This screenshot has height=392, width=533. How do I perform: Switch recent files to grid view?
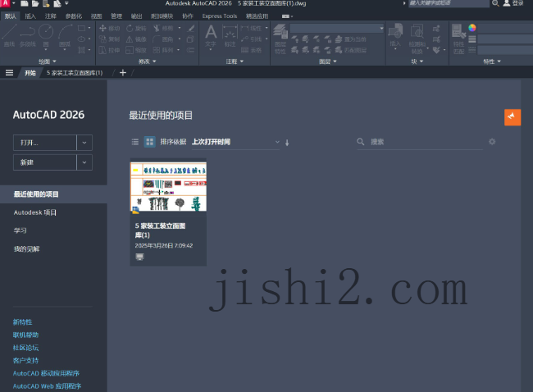point(149,141)
